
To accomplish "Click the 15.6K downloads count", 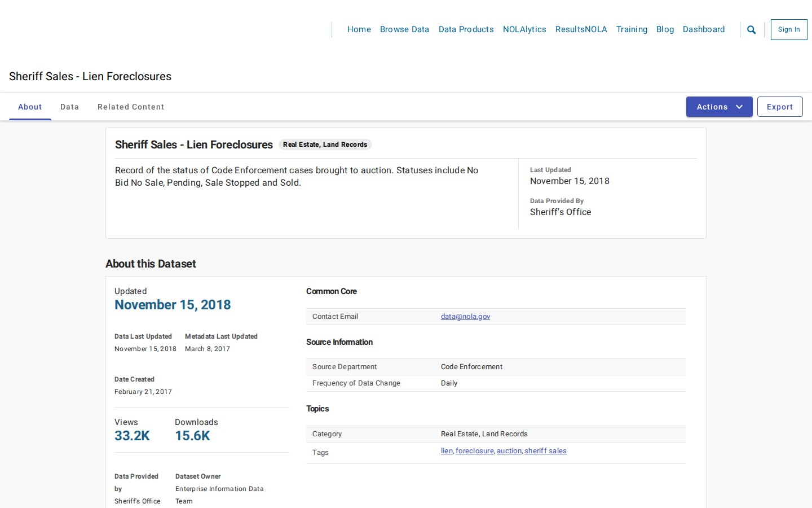I will click(192, 436).
